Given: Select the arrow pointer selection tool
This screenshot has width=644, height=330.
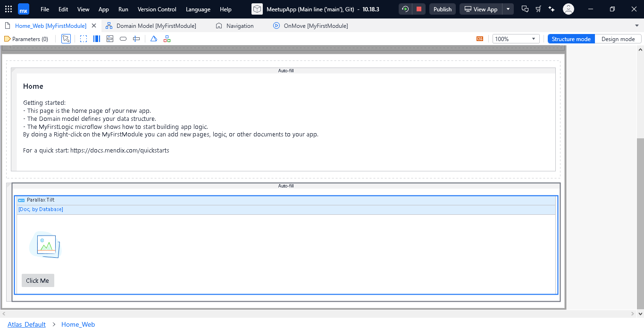Looking at the screenshot, I should [66, 39].
